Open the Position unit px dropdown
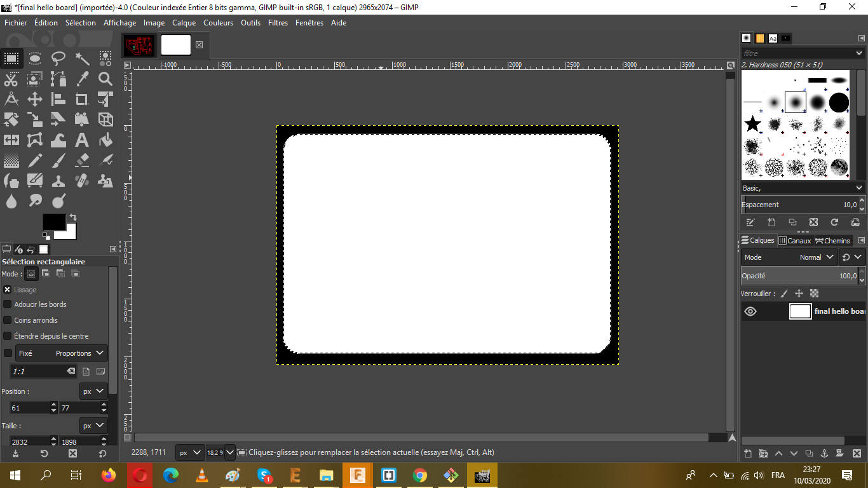The image size is (868, 488). pos(93,391)
